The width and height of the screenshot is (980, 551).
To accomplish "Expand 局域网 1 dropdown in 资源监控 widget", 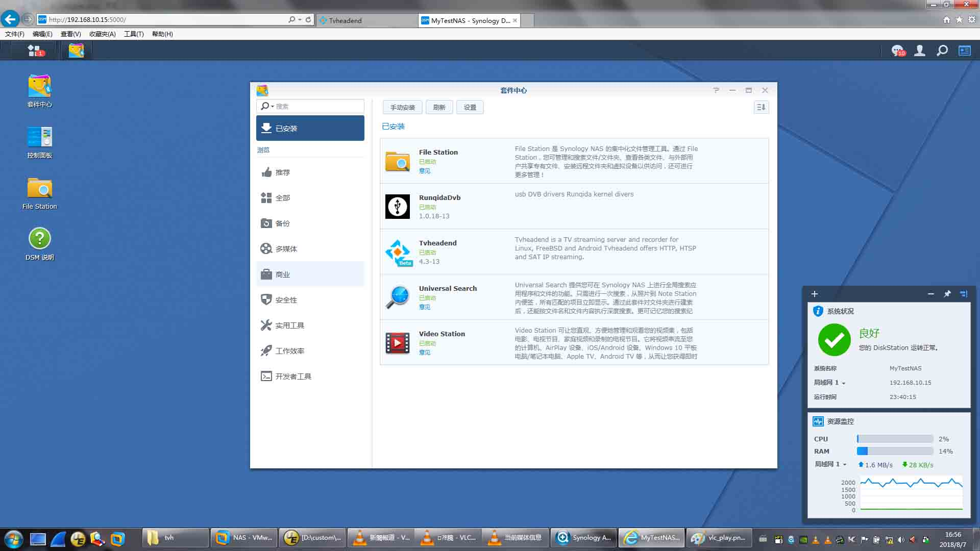I will point(844,464).
